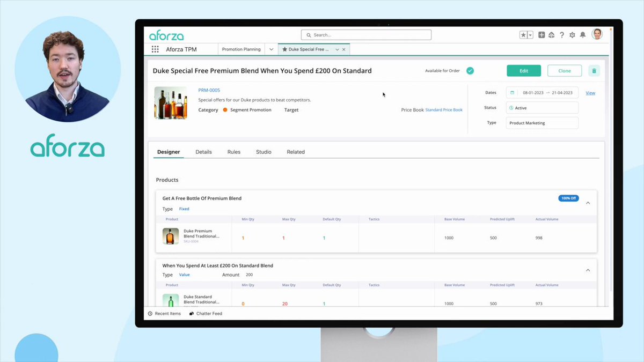Click the Duke Premium Blend product thumbnail
The width and height of the screenshot is (644, 362).
pyautogui.click(x=171, y=236)
